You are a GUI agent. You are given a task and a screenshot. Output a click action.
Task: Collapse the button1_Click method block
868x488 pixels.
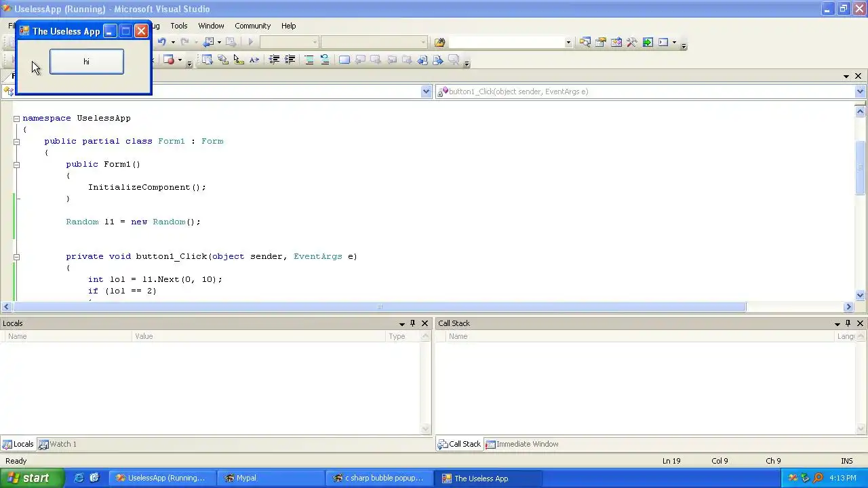[16, 257]
